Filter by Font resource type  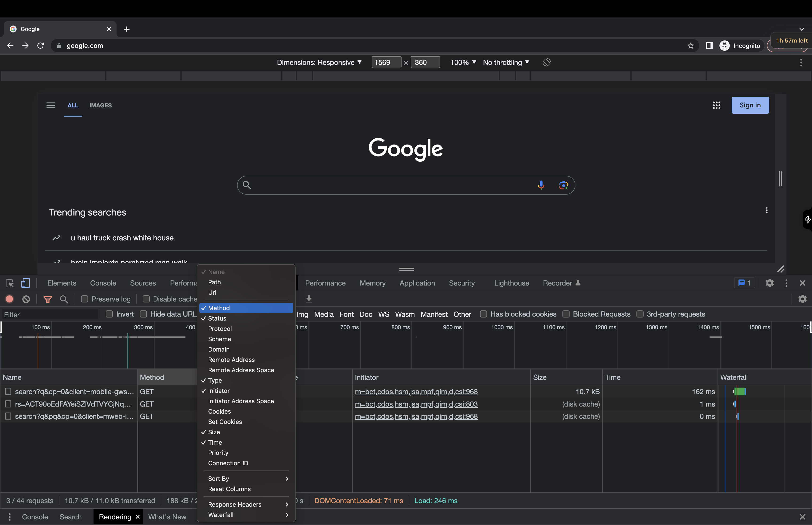coord(346,314)
